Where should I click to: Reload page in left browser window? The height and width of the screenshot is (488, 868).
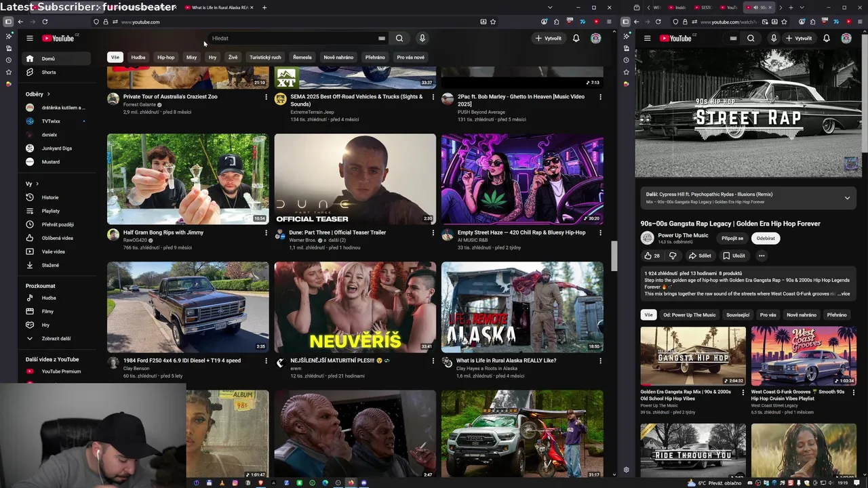tap(45, 22)
